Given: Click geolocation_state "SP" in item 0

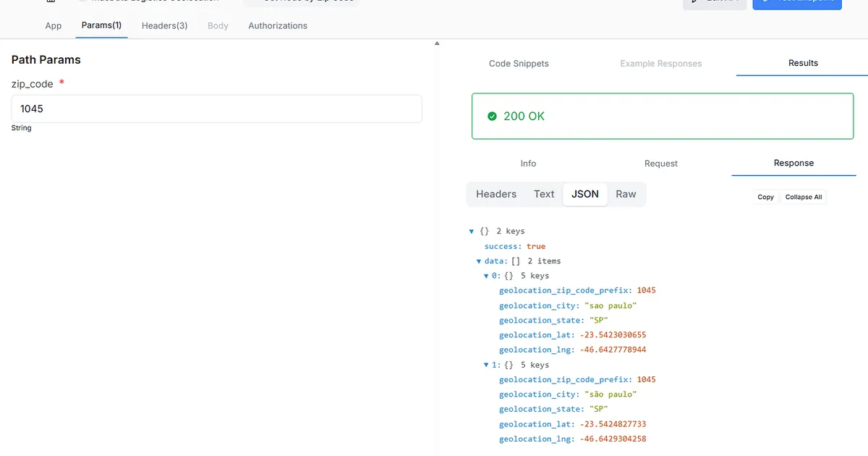Looking at the screenshot, I should 597,320.
